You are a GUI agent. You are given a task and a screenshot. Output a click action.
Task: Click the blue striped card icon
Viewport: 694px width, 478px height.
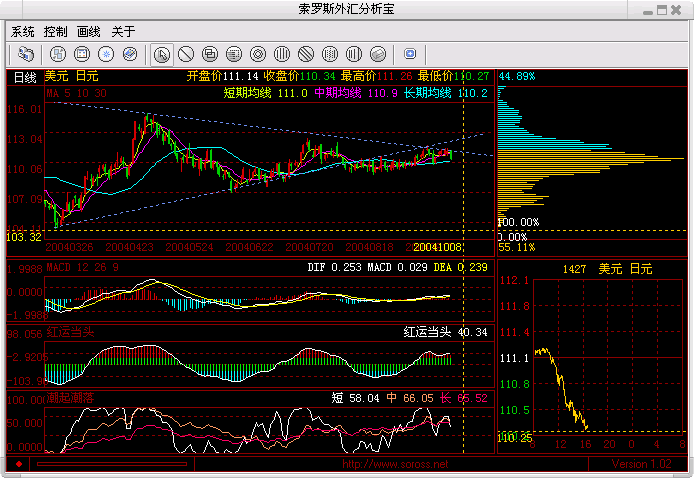click(130, 54)
